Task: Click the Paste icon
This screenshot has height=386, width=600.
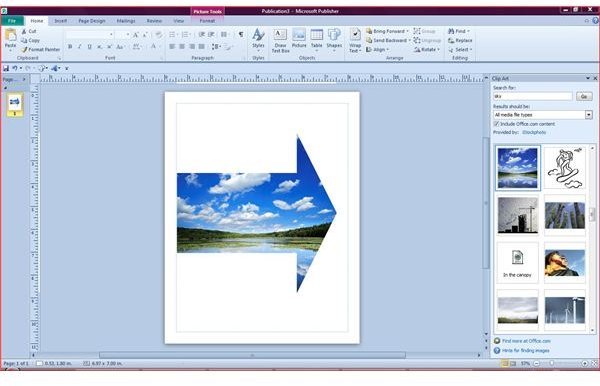Action: click(10, 39)
